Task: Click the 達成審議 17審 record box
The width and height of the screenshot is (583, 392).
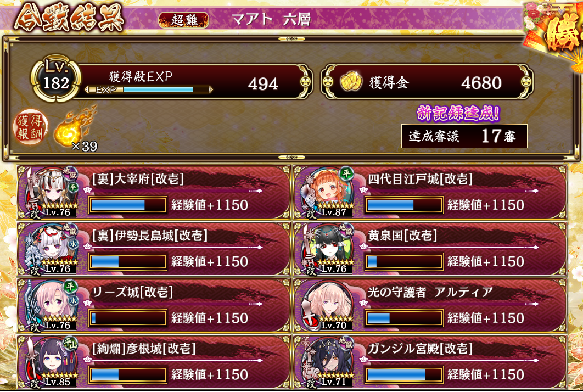Action: coord(464,136)
